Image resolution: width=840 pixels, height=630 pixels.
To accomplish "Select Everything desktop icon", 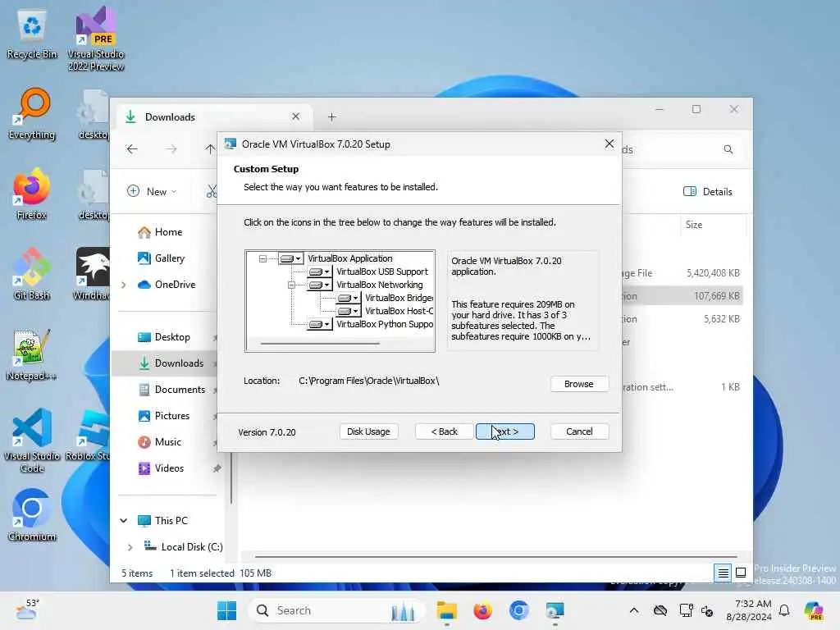I will 32,114.
